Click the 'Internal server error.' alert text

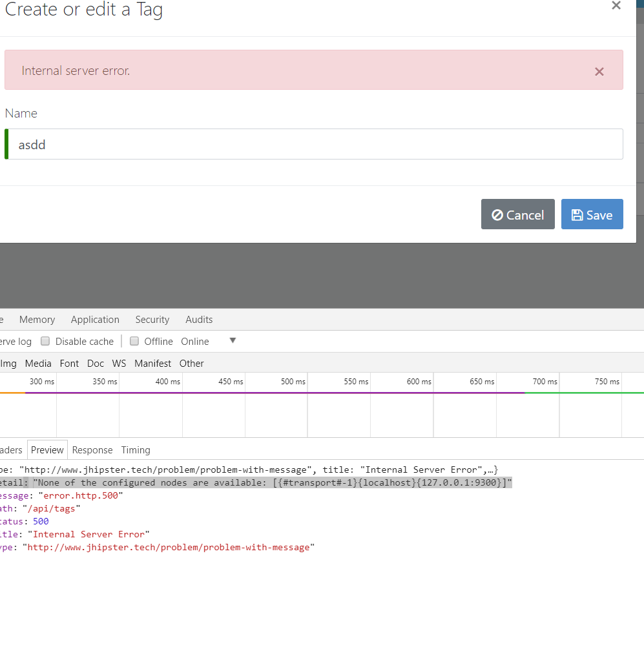coord(76,70)
